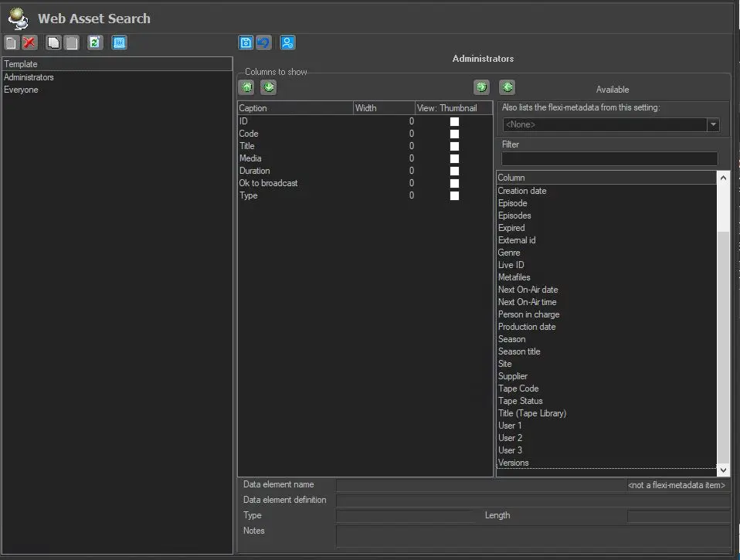Click the blue undo arrow icon
This screenshot has height=560, width=740.
tap(263, 42)
